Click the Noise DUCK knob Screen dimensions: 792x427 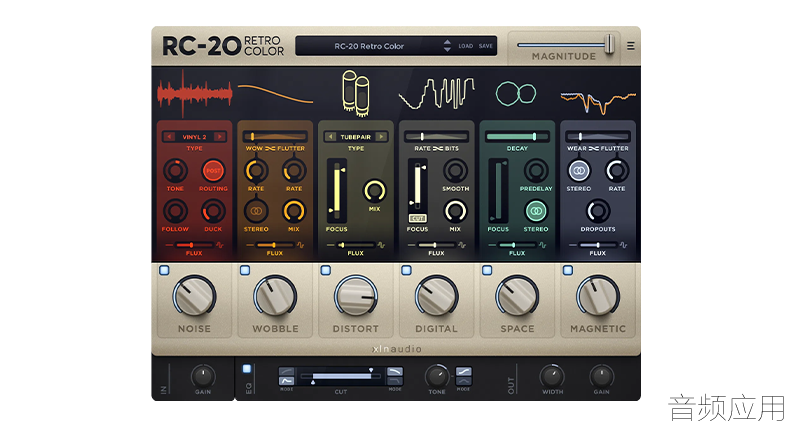click(x=213, y=211)
